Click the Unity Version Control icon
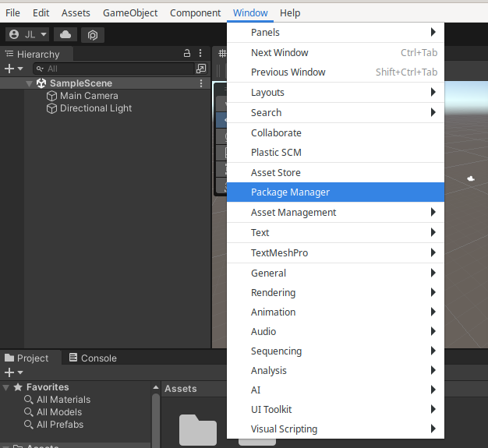This screenshot has height=448, width=488. coord(92,34)
